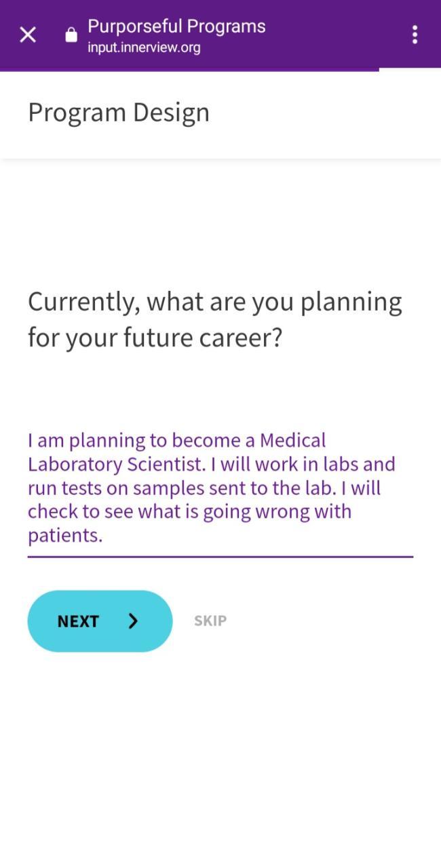Viewport: 441px width, 868px height.
Task: Click the right chevron inside the NEXT button
Action: click(x=133, y=621)
